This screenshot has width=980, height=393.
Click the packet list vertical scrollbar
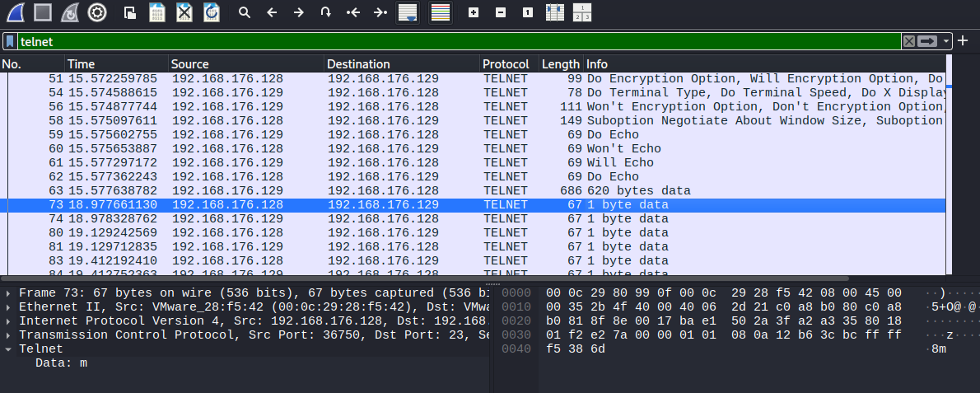[x=949, y=166]
